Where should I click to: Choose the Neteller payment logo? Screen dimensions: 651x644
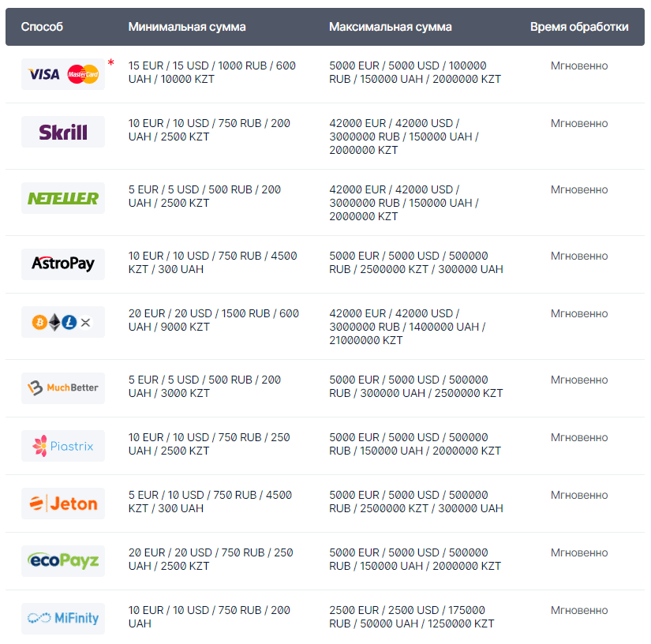point(63,198)
